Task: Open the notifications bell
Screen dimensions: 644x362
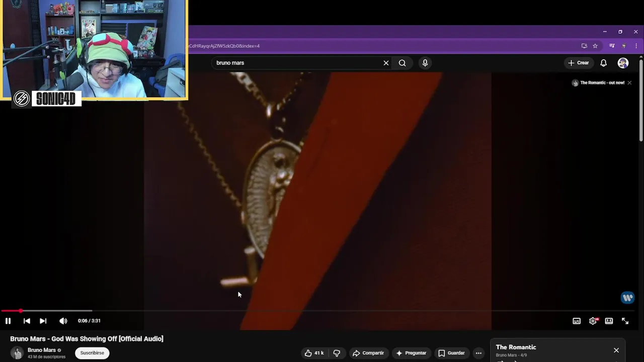Action: (x=603, y=63)
